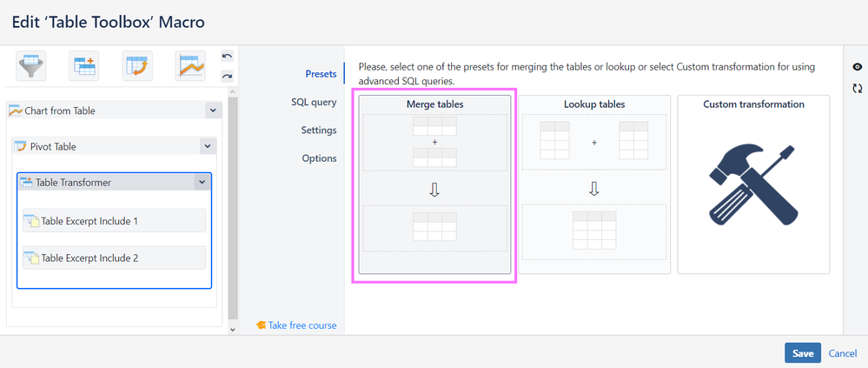The image size is (868, 368).
Task: Open the Pivot Table dropdown arrow
Action: (x=206, y=146)
